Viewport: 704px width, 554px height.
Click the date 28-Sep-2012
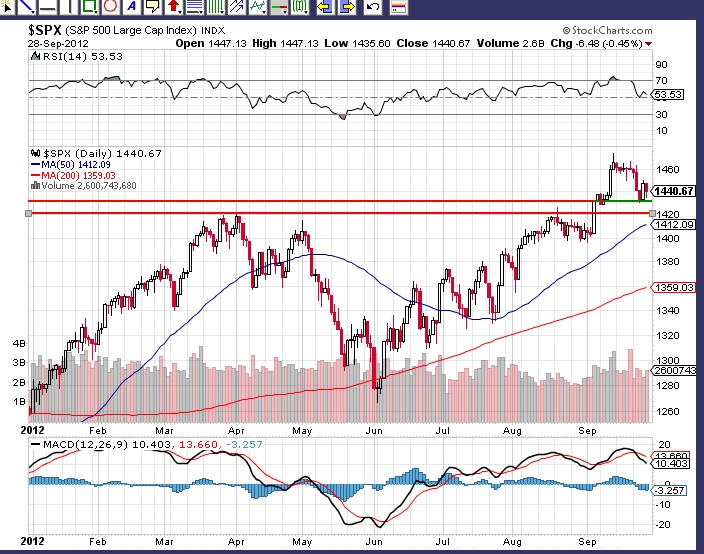point(58,44)
